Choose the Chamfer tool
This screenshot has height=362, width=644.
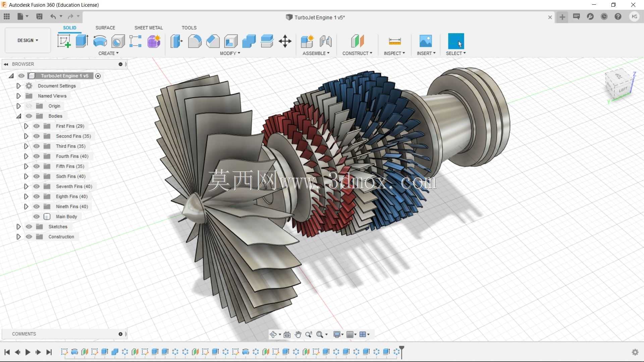pos(213,41)
